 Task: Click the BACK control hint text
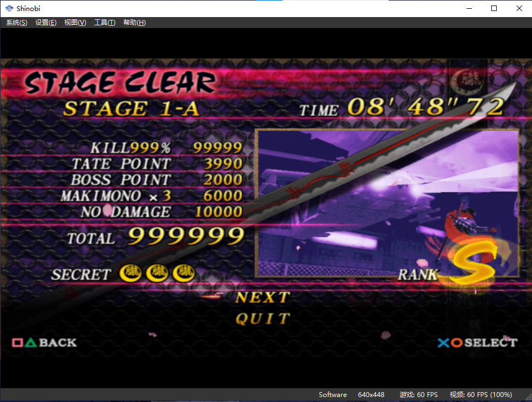58,343
